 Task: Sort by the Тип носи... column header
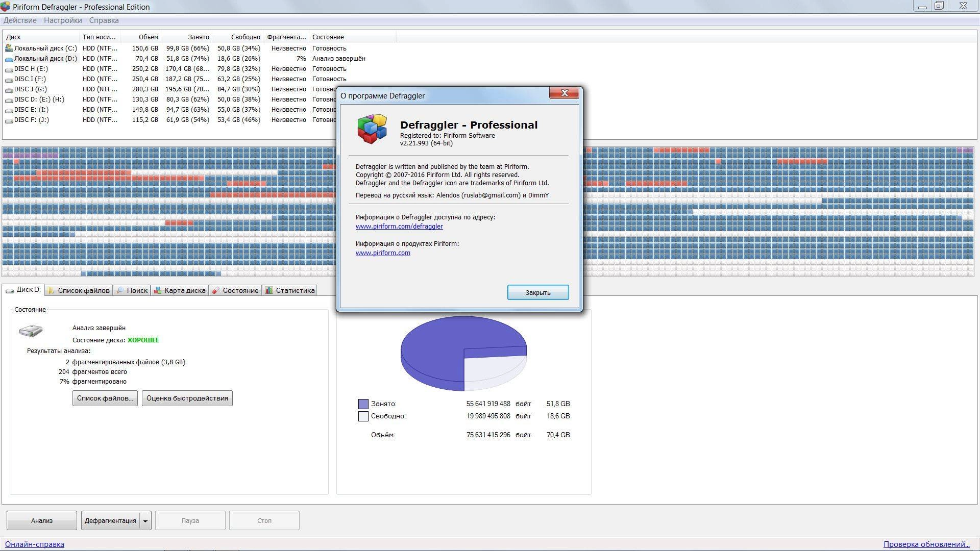(100, 37)
